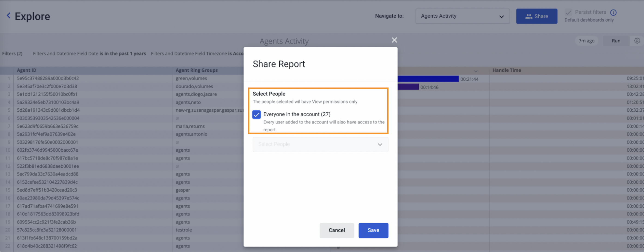The width and height of the screenshot is (644, 252).
Task: Click the Date is in the past 1 years filter
Action: coord(89,54)
